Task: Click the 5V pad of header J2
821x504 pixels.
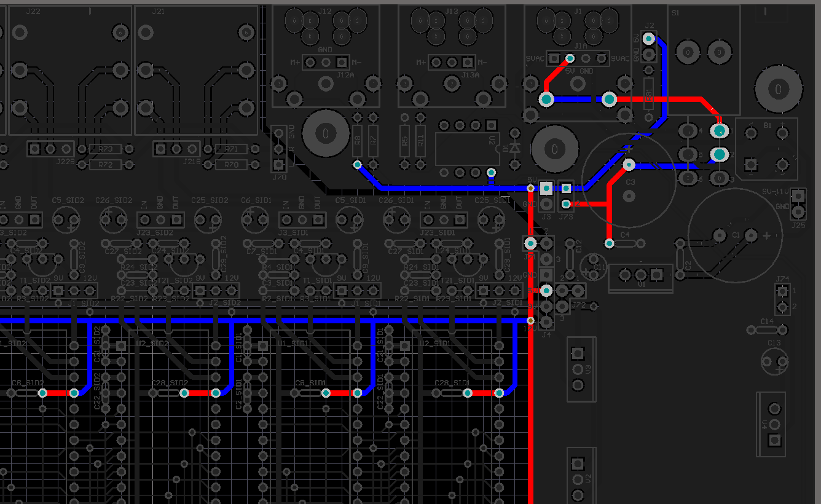Action: pyautogui.click(x=648, y=39)
